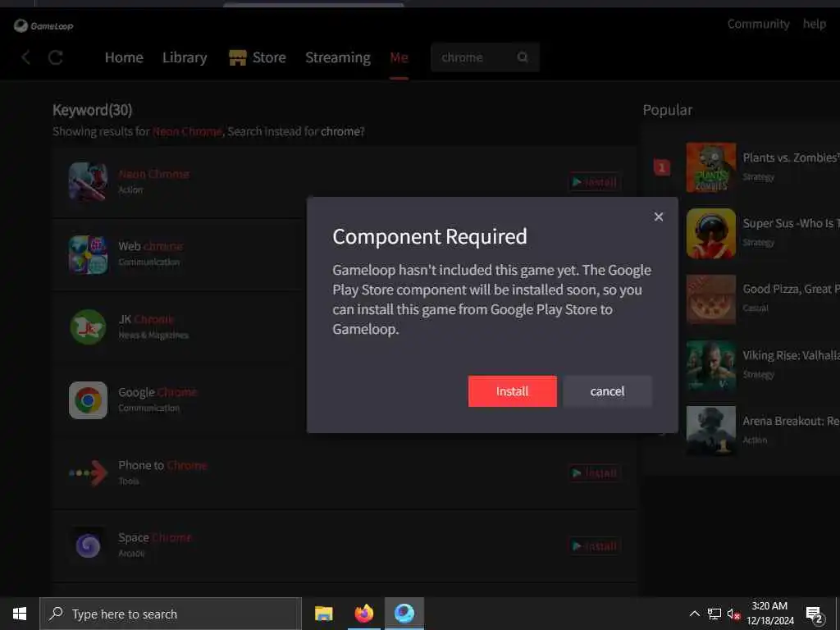Click the Gameloop taskbar icon
The width and height of the screenshot is (840, 630).
click(x=404, y=614)
